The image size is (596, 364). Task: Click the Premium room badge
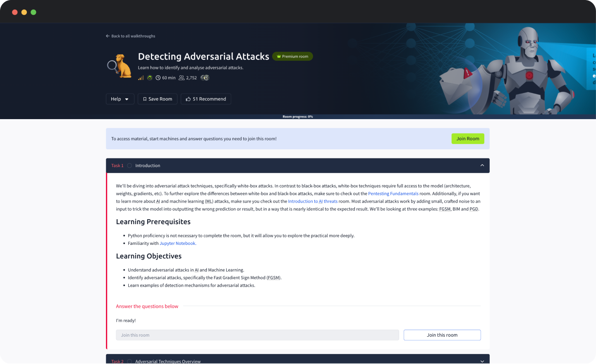(x=293, y=56)
